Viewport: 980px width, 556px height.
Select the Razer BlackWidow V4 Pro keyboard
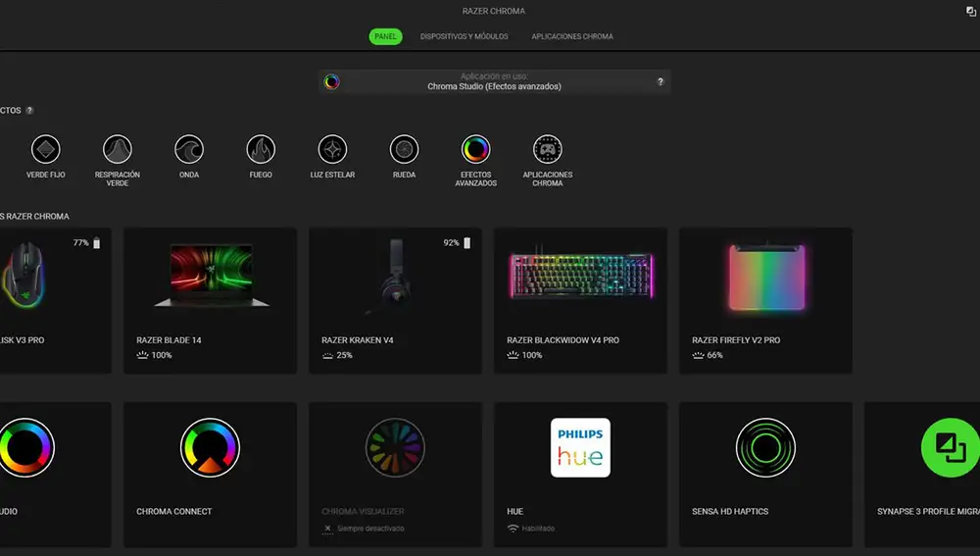[x=580, y=300]
